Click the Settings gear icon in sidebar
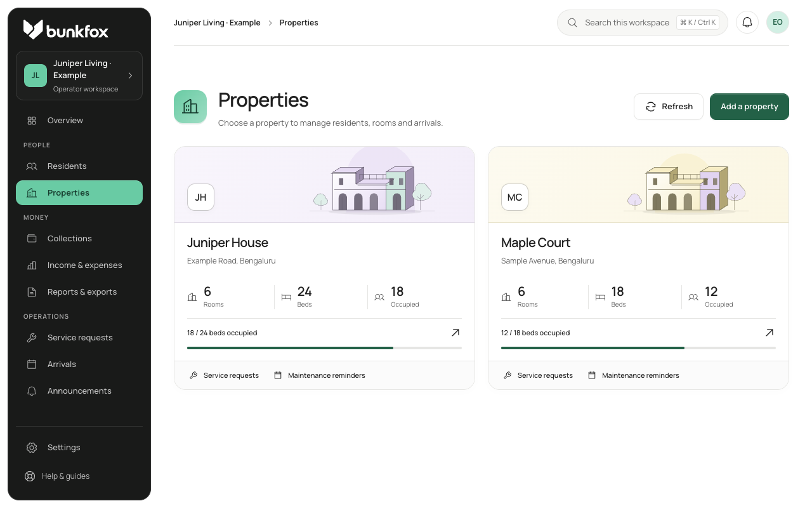Screen dimensions: 812x508 32,448
